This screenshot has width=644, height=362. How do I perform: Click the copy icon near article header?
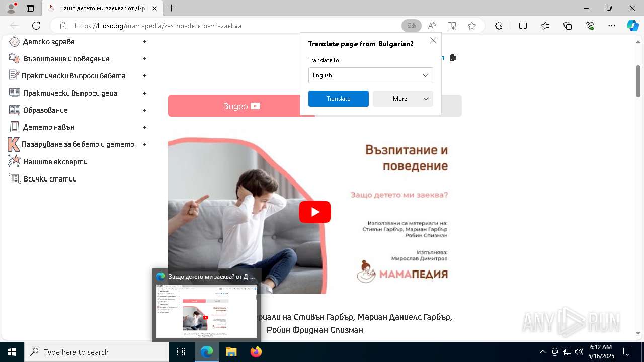pos(453,58)
